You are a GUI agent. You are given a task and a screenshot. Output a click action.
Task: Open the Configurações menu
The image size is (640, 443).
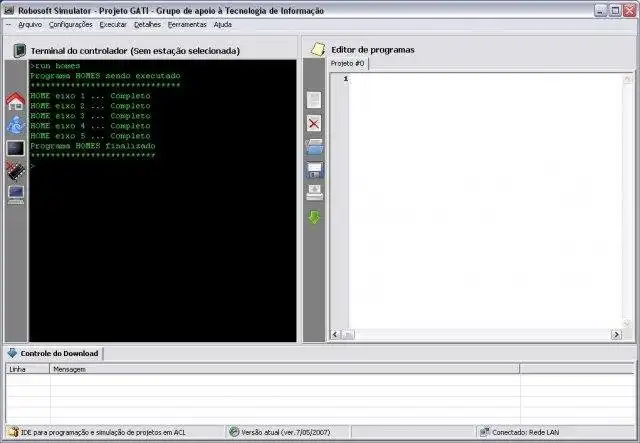71,24
